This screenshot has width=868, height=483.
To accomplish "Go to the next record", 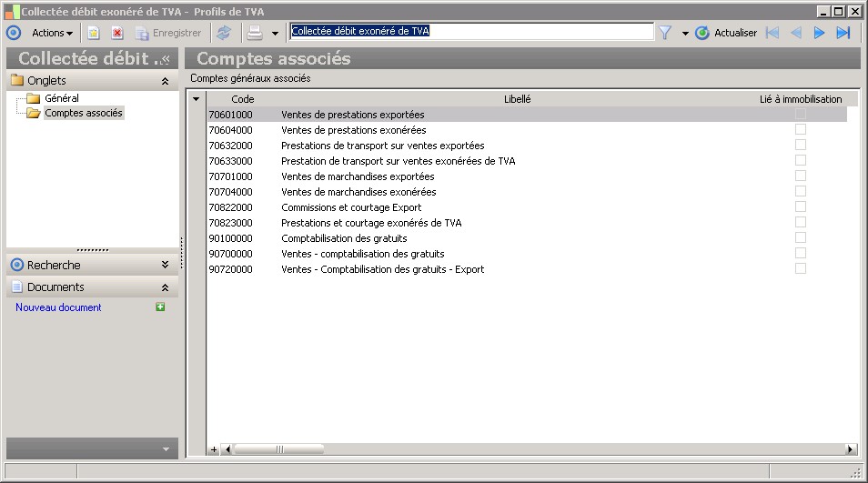I will point(819,33).
